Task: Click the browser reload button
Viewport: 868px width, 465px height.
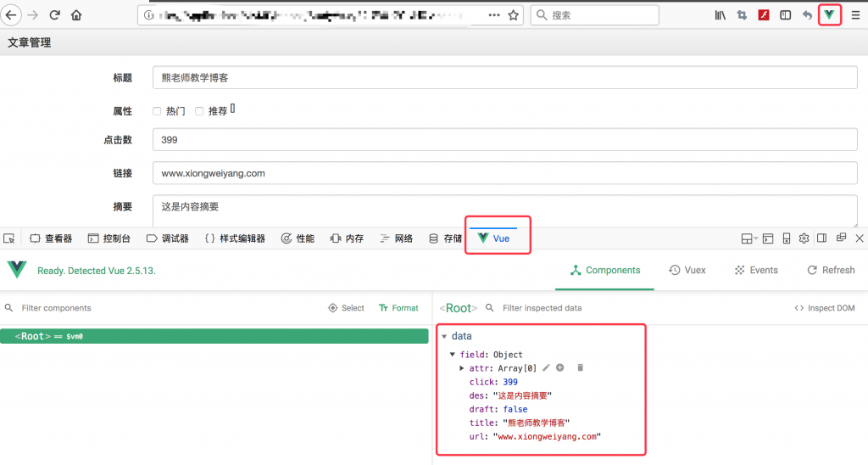Action: 55,15
